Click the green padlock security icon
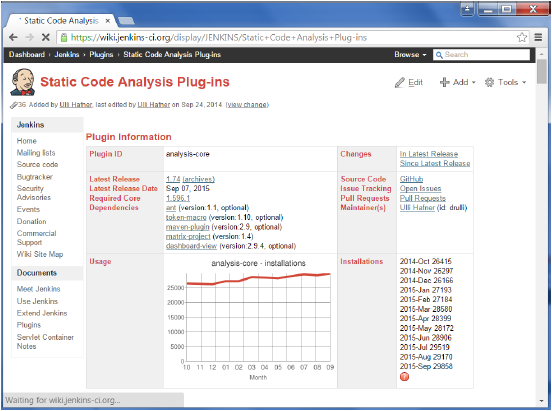Viewport: 552px width, 411px height. tap(64, 37)
